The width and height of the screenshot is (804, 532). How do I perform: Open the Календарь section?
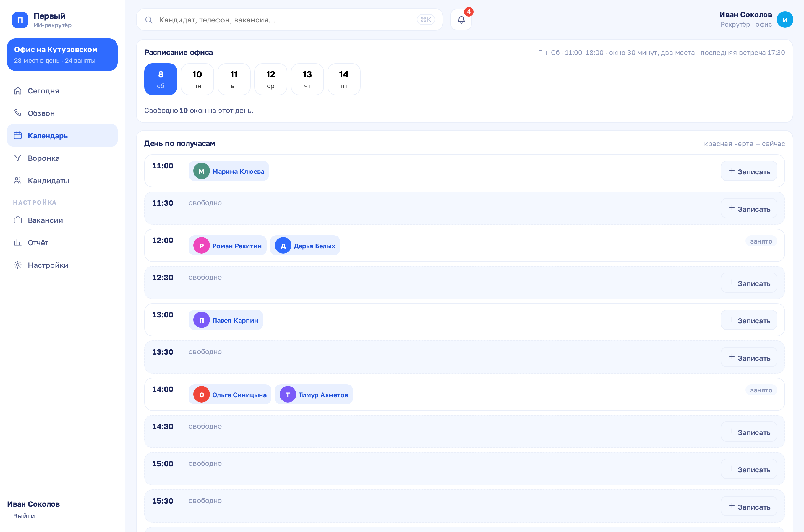[62, 135]
